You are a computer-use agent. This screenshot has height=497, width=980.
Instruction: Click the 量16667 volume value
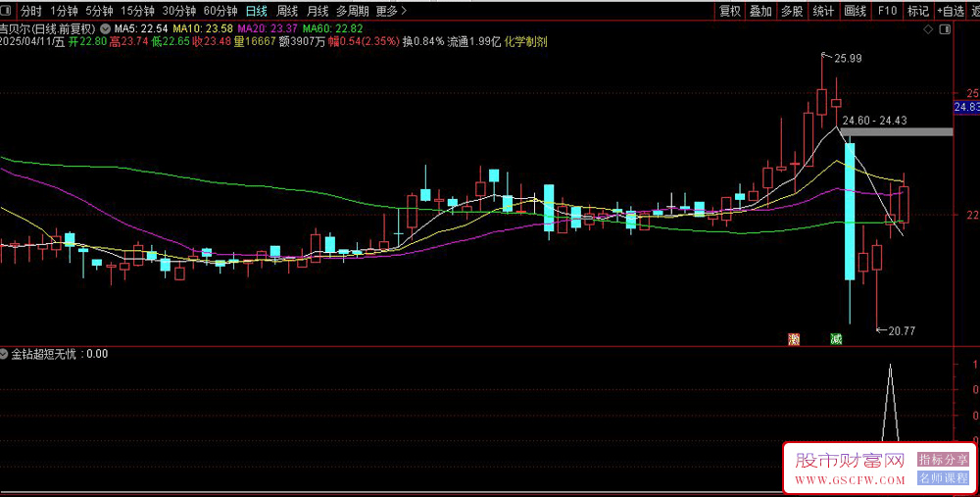click(x=255, y=42)
